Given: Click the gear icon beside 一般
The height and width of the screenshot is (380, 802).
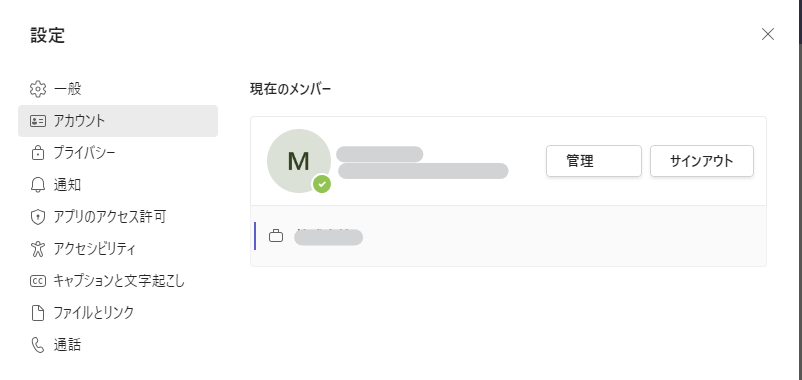Looking at the screenshot, I should click(38, 89).
